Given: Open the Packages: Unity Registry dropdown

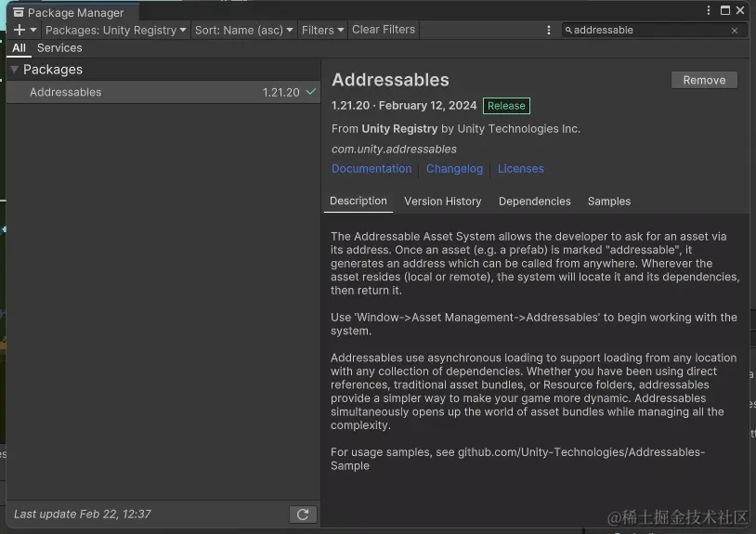Looking at the screenshot, I should pyautogui.click(x=116, y=30).
